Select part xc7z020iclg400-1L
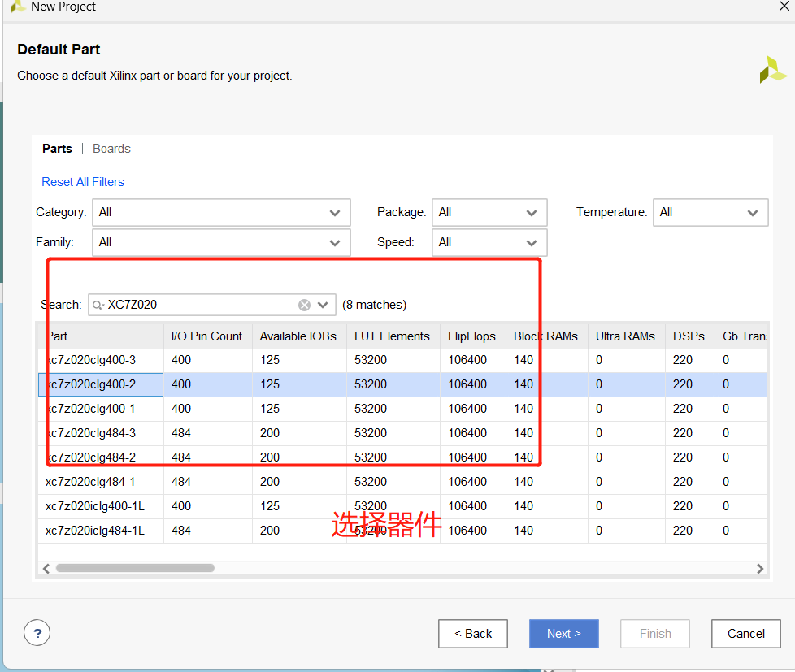The image size is (795, 672). [x=402, y=505]
